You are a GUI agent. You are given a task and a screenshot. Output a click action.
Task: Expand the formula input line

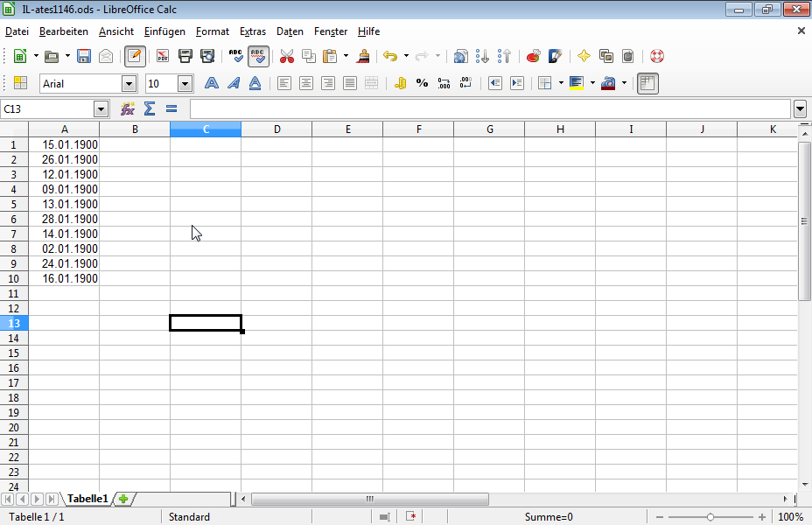(800, 109)
